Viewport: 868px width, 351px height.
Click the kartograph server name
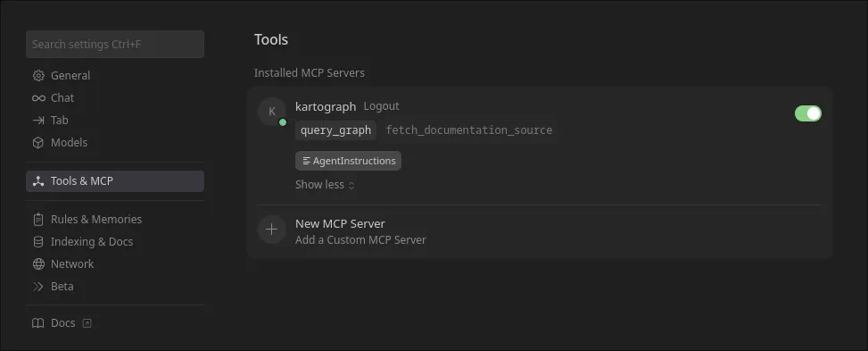[326, 106]
